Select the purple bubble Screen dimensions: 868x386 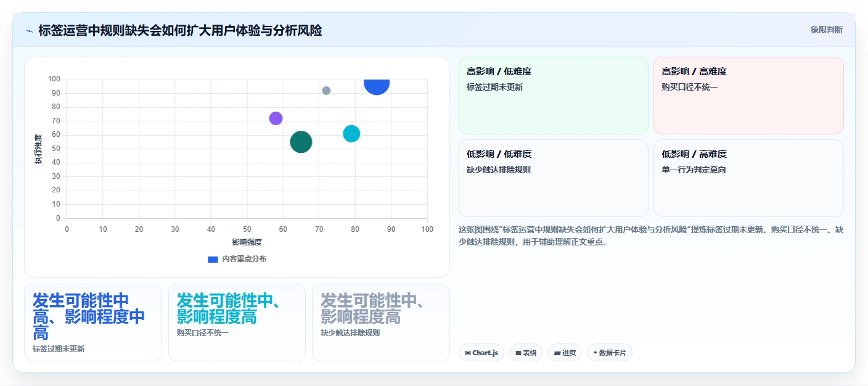coord(276,118)
